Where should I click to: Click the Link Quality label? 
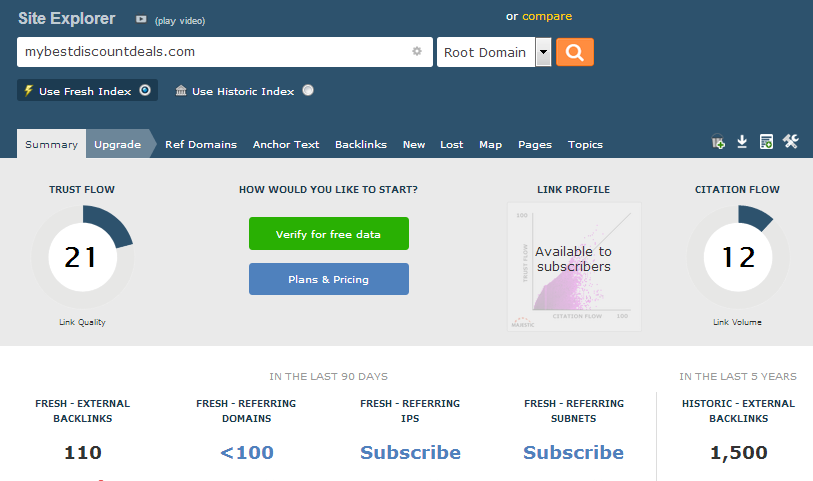point(82,322)
